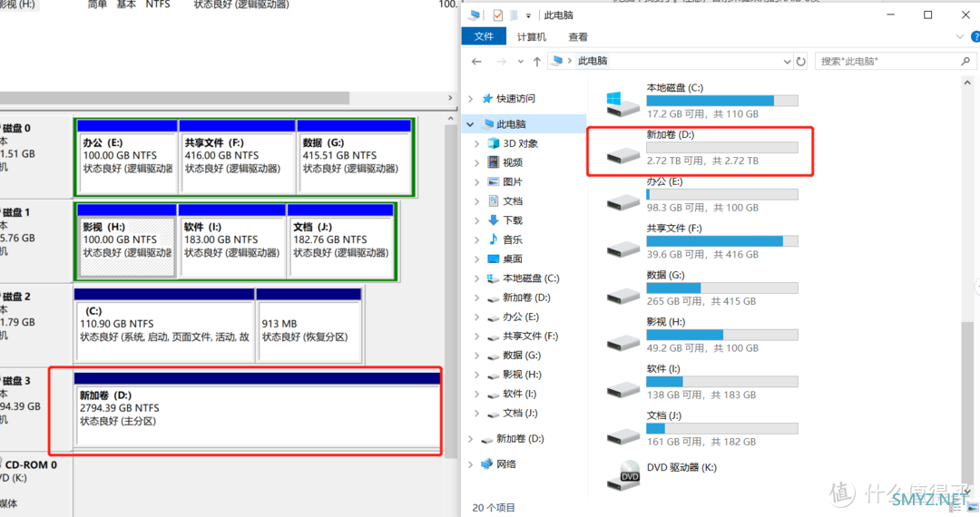Open the address bar history dropdown

click(x=787, y=61)
